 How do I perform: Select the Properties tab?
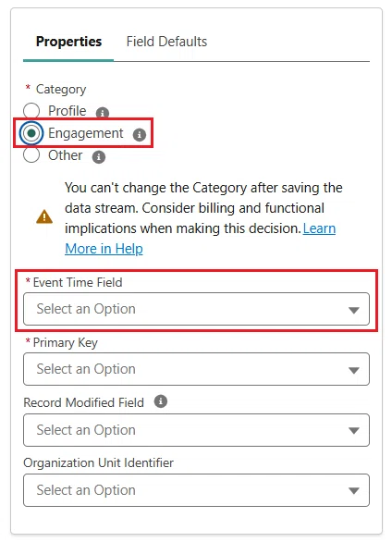[68, 42]
